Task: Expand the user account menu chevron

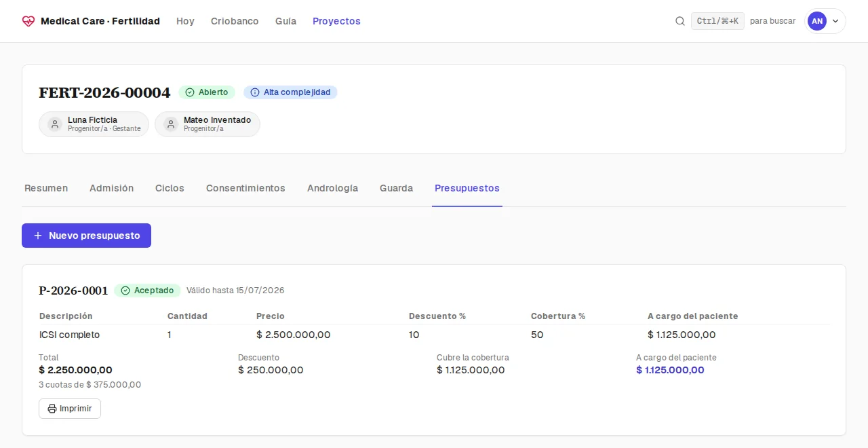Action: pos(835,21)
